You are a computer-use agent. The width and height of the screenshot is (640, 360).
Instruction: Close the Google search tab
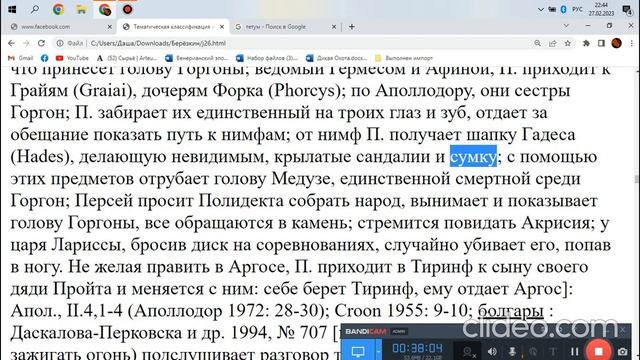click(x=333, y=27)
